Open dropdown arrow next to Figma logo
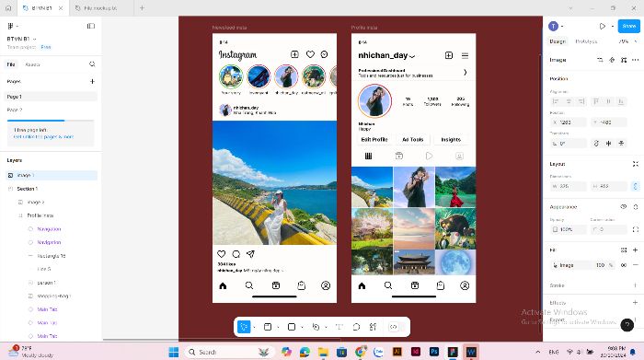The width and height of the screenshot is (644, 360). coord(17,27)
